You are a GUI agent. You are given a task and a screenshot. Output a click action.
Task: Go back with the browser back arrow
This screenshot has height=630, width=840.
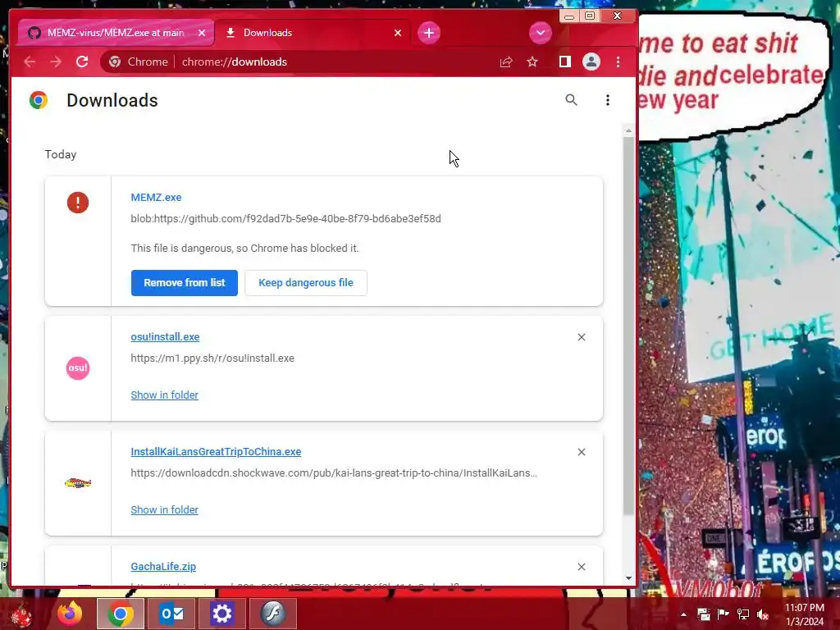tap(30, 62)
